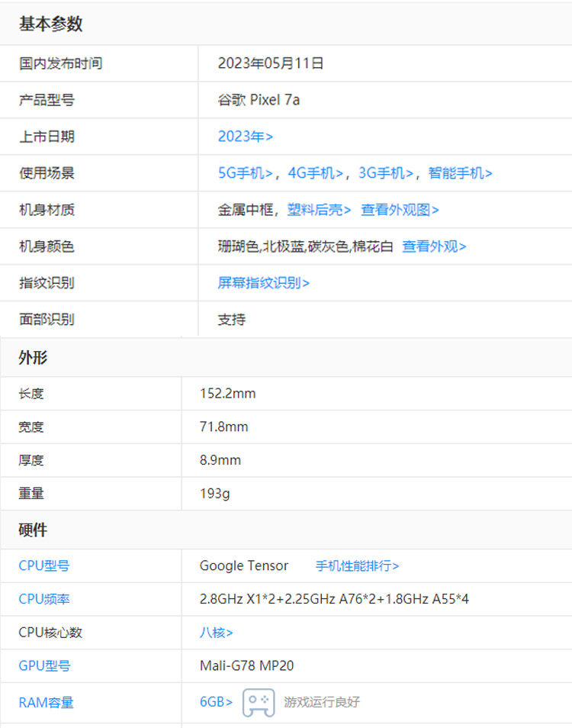This screenshot has height=728, width=572.
Task: Open the 八核 core count link
Action: pos(216,633)
